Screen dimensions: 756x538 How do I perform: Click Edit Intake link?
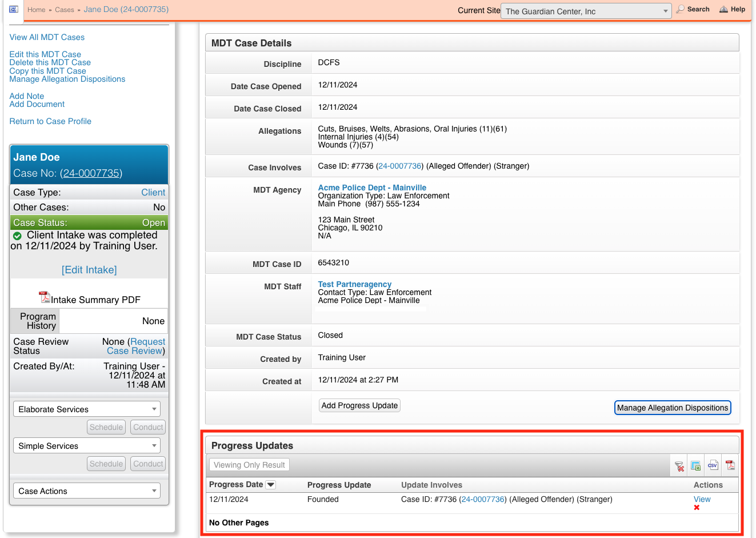tap(89, 270)
